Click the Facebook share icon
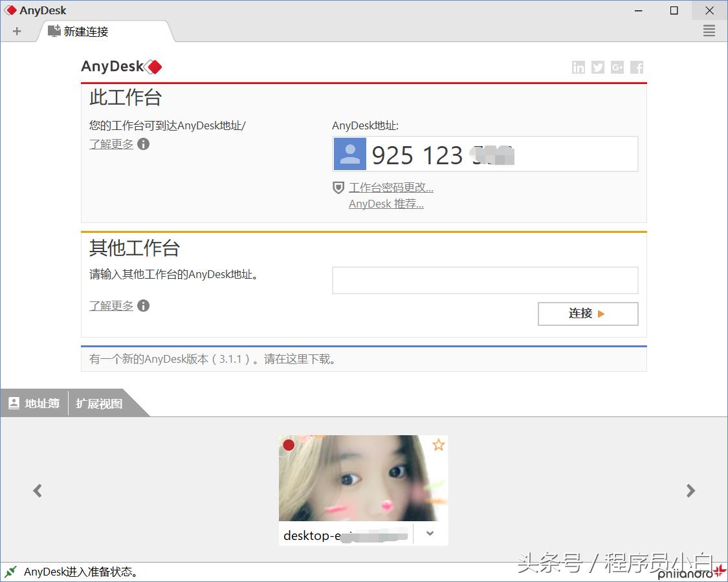This screenshot has width=728, height=582. [x=636, y=67]
